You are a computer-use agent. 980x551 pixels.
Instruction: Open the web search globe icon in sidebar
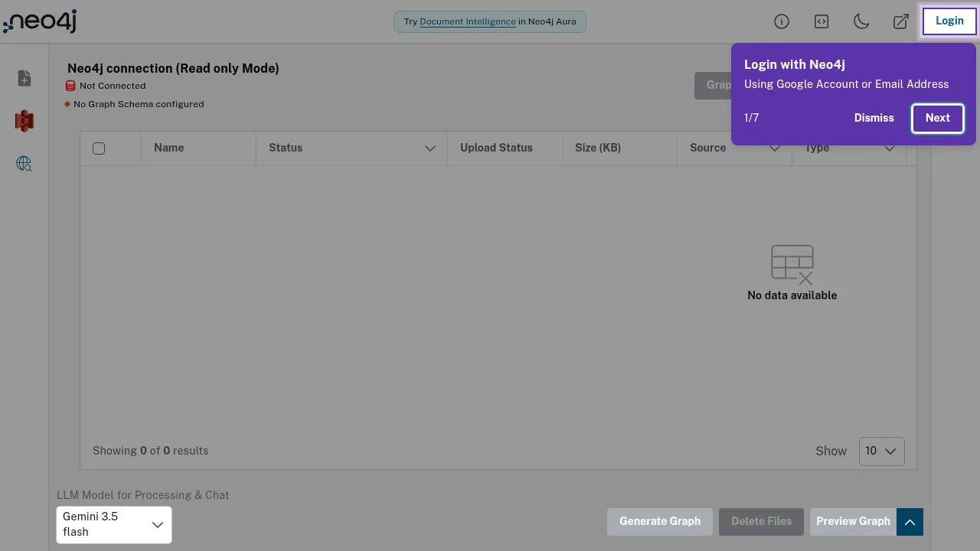pos(24,164)
